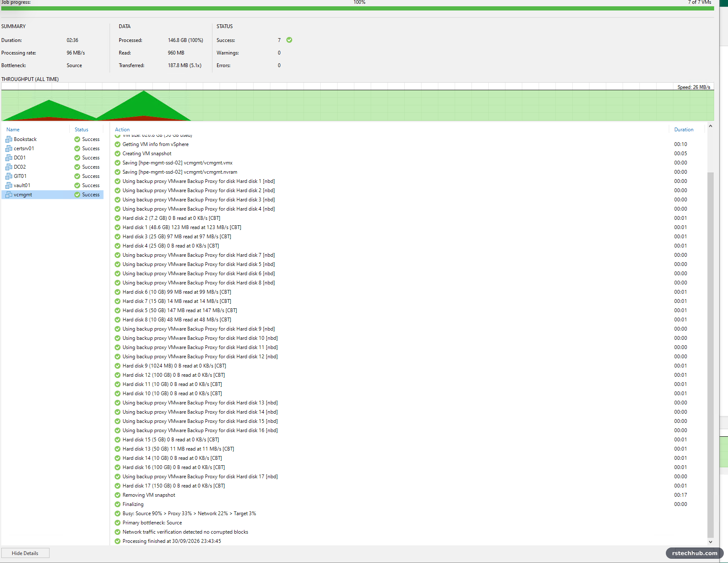This screenshot has width=728, height=563.
Task: Select the DC02 row in VM list
Action: (52, 167)
